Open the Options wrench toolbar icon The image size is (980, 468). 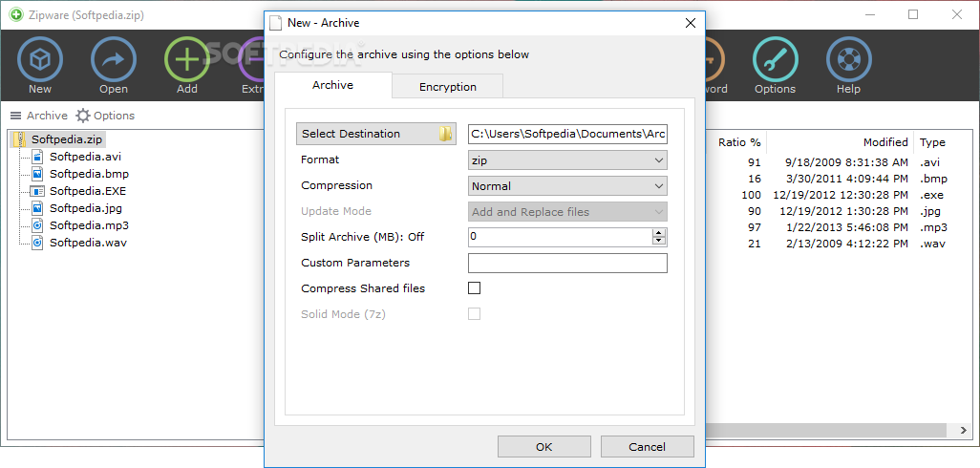pos(775,60)
